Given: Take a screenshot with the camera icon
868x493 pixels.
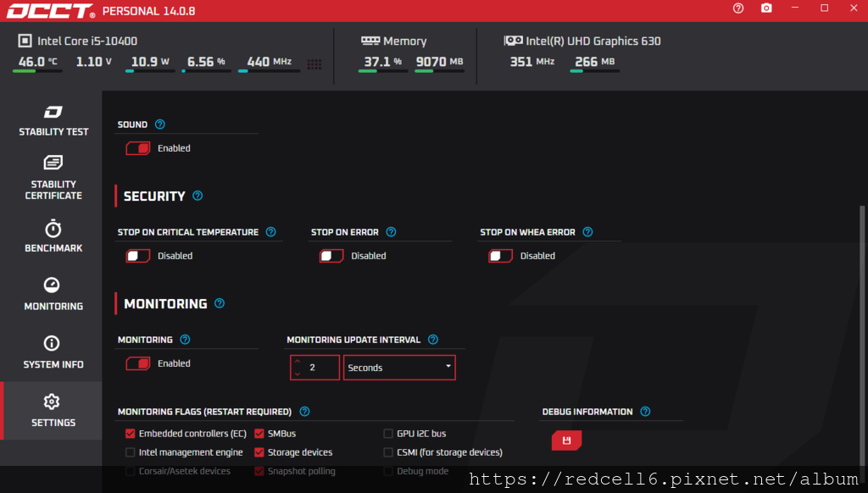Looking at the screenshot, I should click(x=766, y=8).
